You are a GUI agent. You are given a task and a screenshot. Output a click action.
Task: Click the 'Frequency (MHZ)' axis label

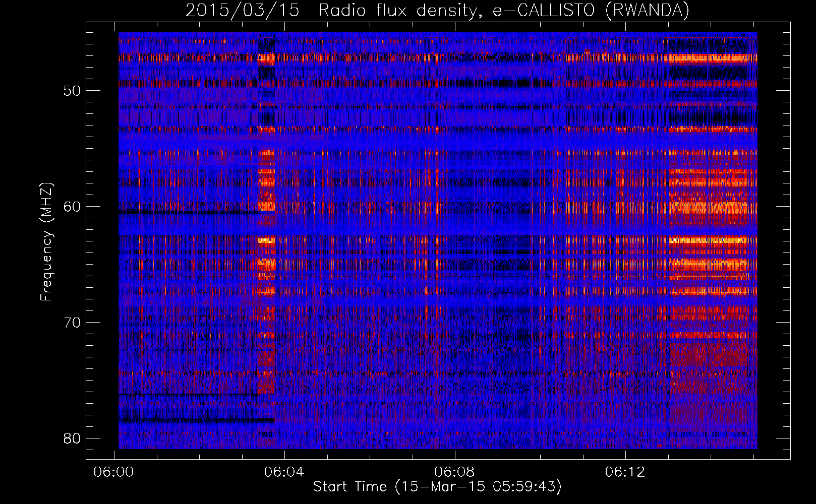pos(46,242)
